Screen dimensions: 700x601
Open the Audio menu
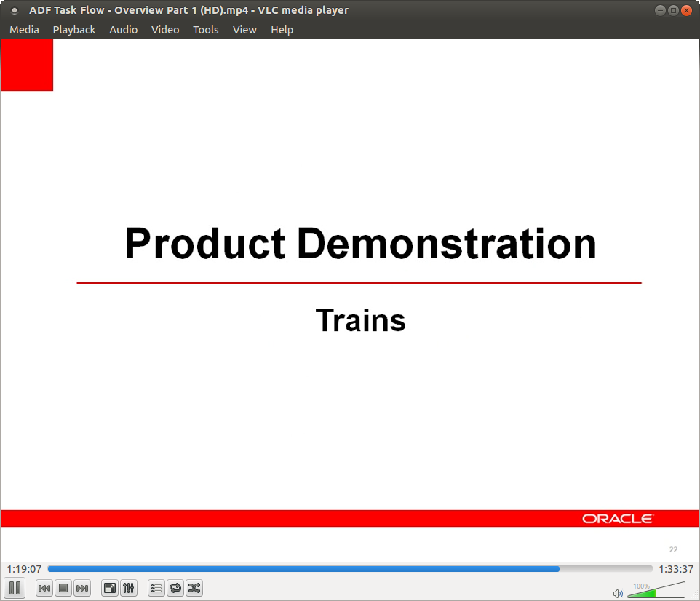pos(123,30)
